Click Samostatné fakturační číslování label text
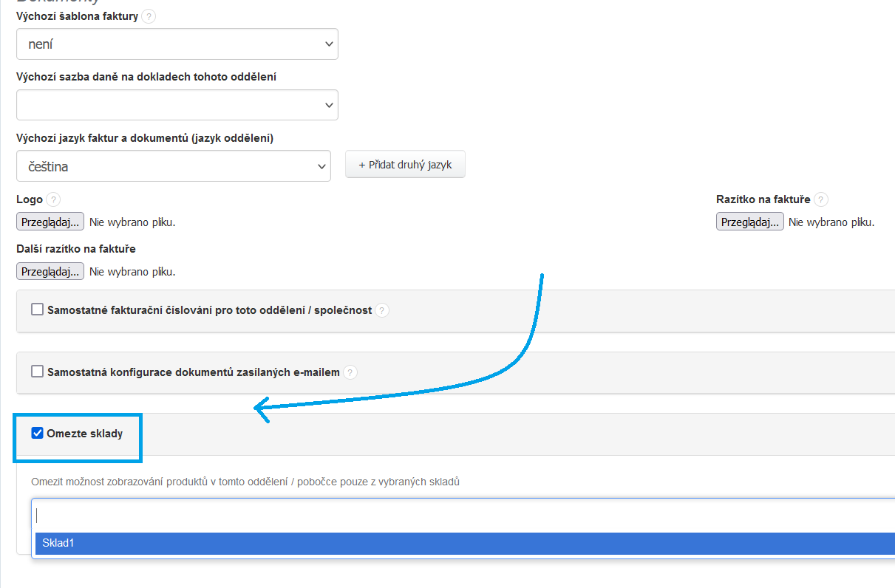 click(x=209, y=310)
